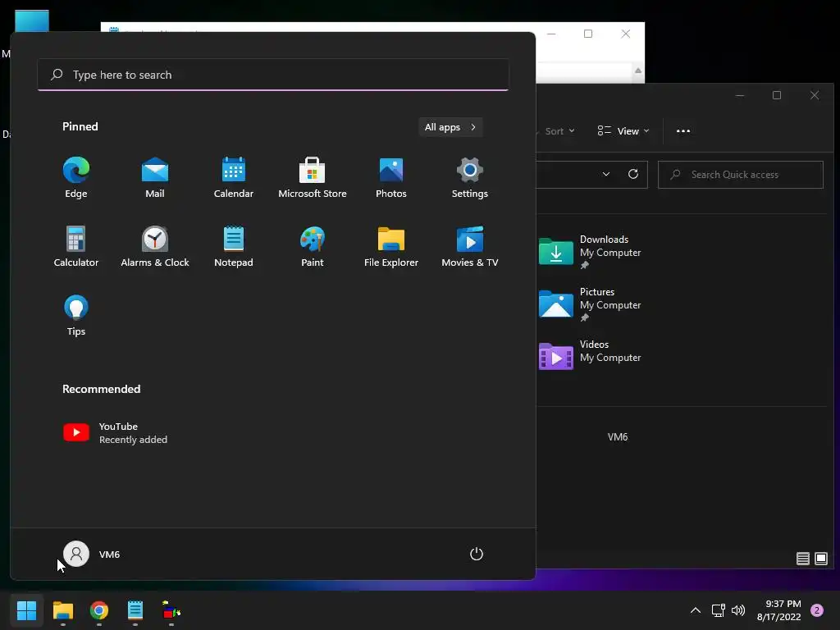Open Edge from pinned apps
Screen dimensions: 840x630
click(x=76, y=178)
